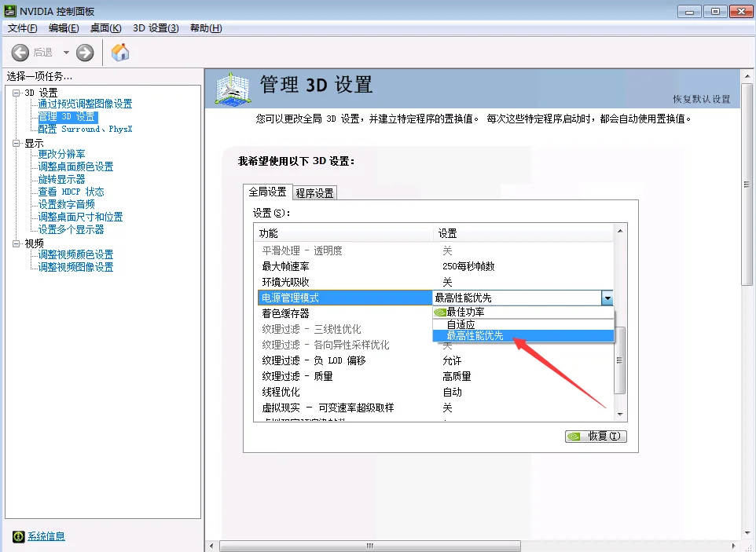Viewport: 756px width, 552px height.
Task: Select the 线程优化 row
Action: 435,392
